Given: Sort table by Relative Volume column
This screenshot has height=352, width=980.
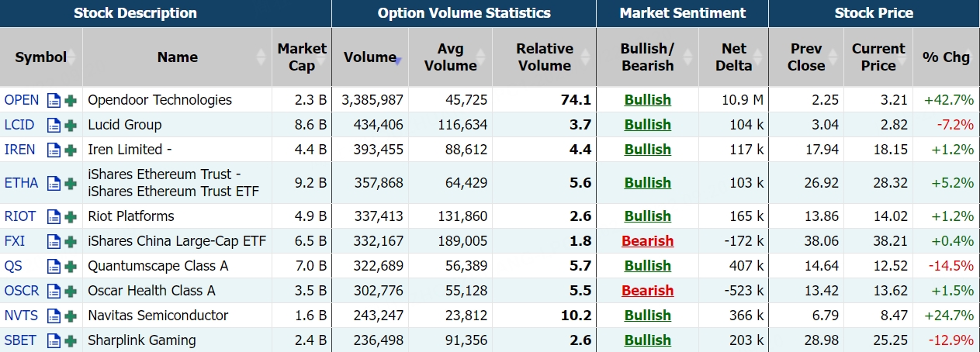Looking at the screenshot, I should click(x=545, y=57).
